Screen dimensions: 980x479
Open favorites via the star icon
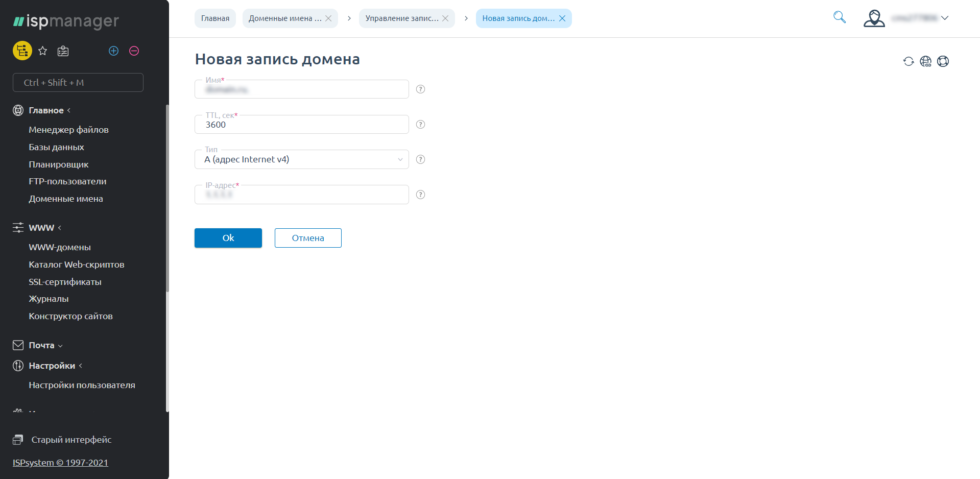[43, 51]
